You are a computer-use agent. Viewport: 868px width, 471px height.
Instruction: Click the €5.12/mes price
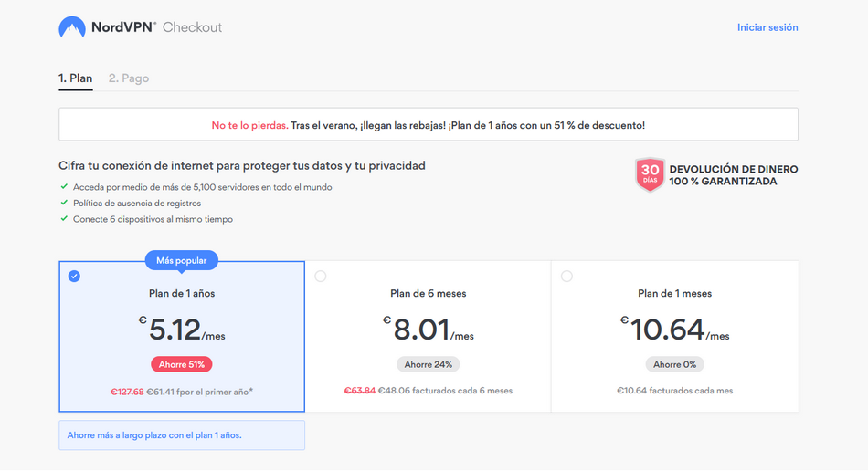click(182, 330)
